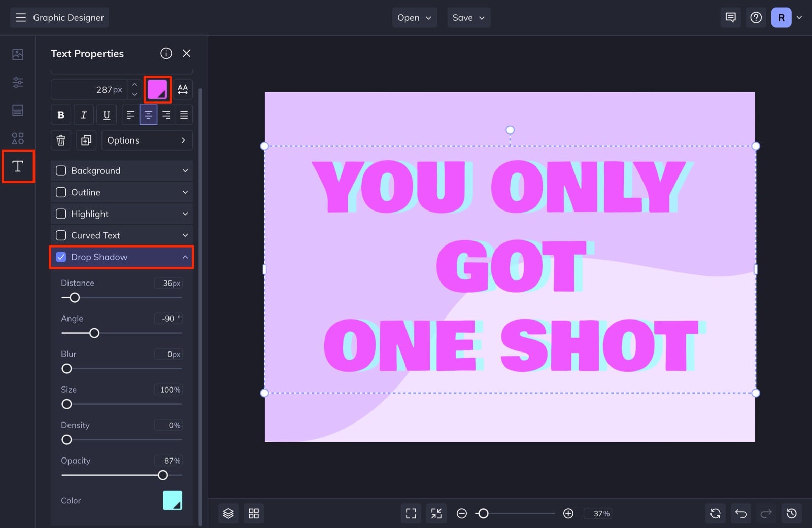Expand the Curved Text section
Viewport: 812px width, 528px height.
click(185, 235)
